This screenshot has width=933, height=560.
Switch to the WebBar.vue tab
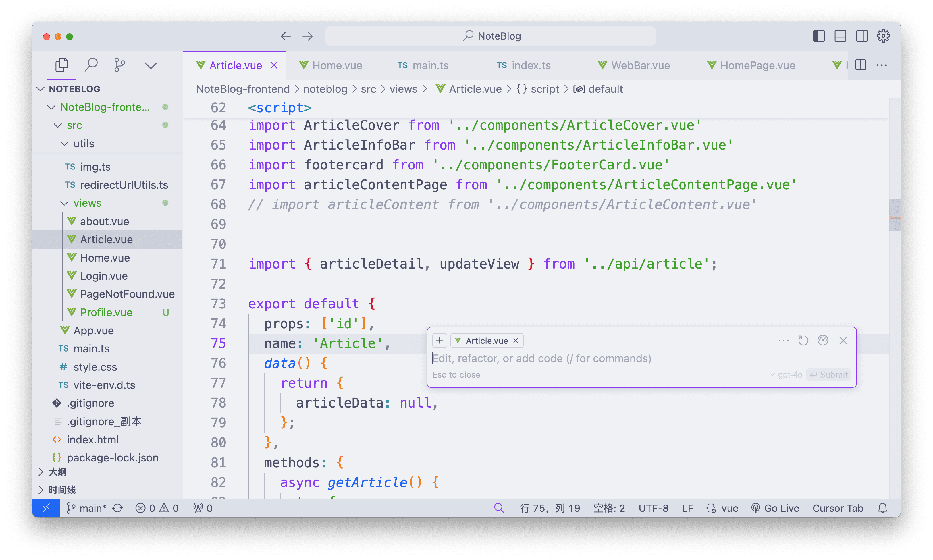pyautogui.click(x=633, y=65)
